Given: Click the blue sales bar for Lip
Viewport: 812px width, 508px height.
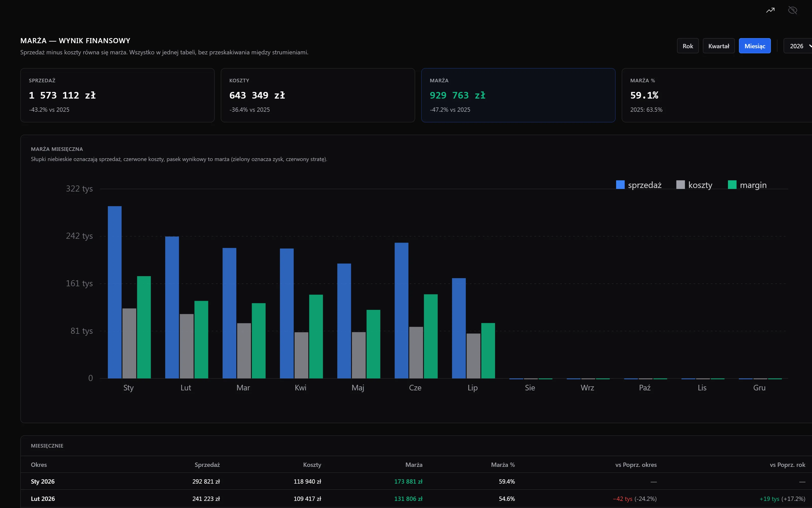Looking at the screenshot, I should click(459, 328).
